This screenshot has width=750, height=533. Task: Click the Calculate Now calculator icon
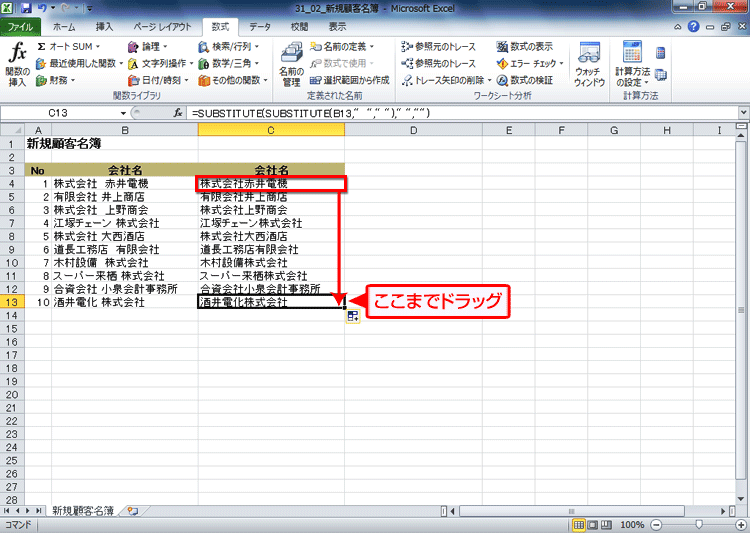661,53
